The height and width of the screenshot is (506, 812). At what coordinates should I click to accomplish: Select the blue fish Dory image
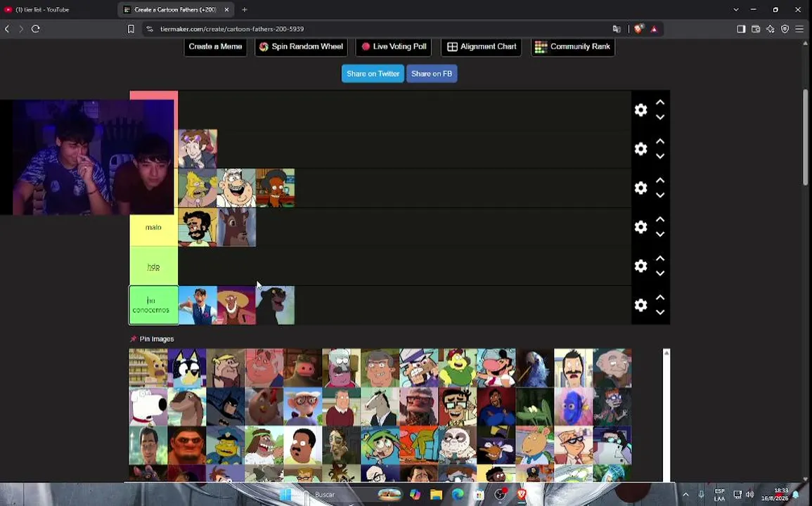[573, 407]
